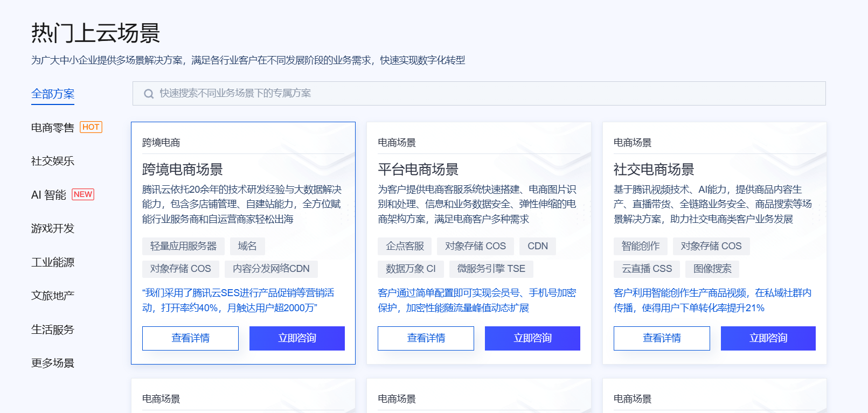The image size is (868, 413).
Task: Select the 全部方案 tab
Action: (x=53, y=94)
